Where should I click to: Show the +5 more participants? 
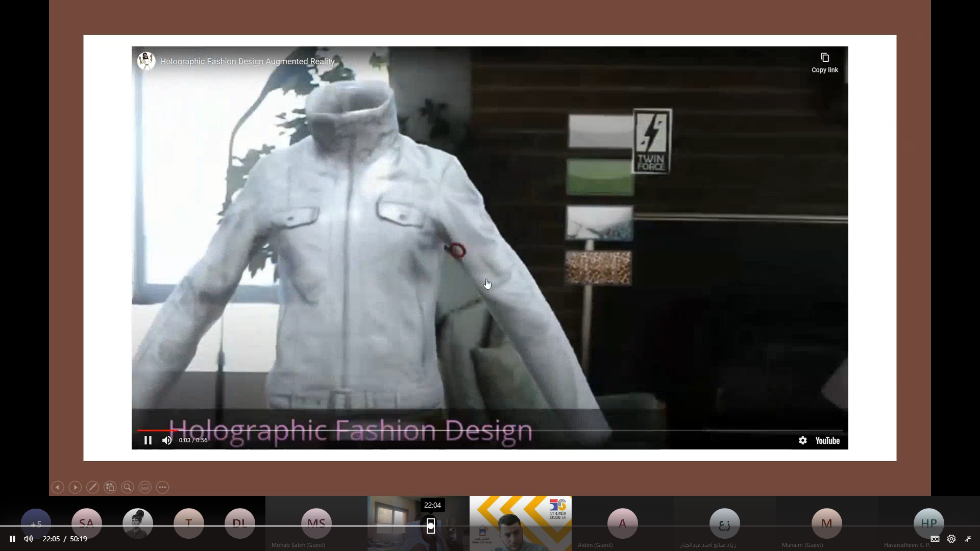[x=36, y=523]
